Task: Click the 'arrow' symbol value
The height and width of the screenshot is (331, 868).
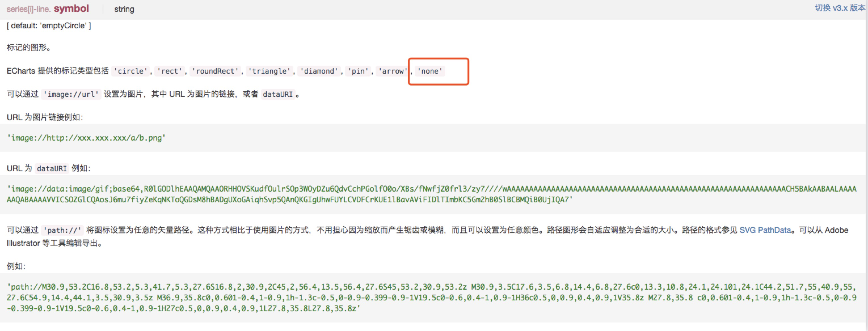Action: pyautogui.click(x=392, y=71)
